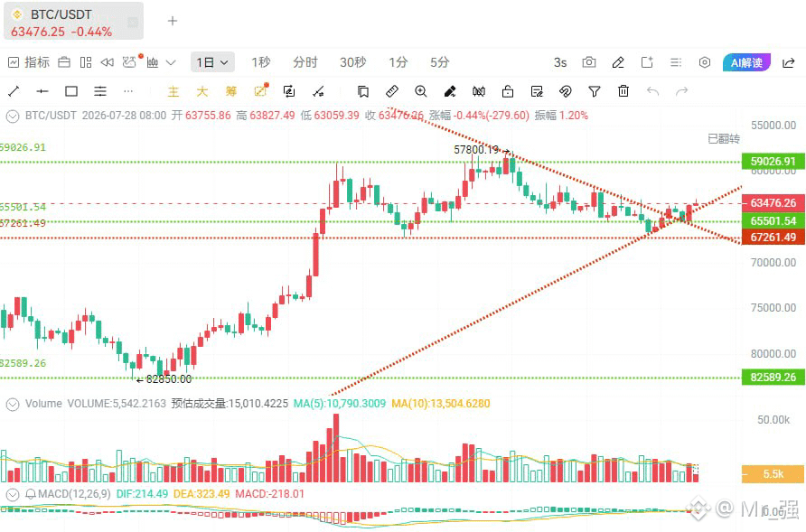Screen dimensions: 806x532
Task: Click the 82589.26 green price tag
Action: (773, 378)
